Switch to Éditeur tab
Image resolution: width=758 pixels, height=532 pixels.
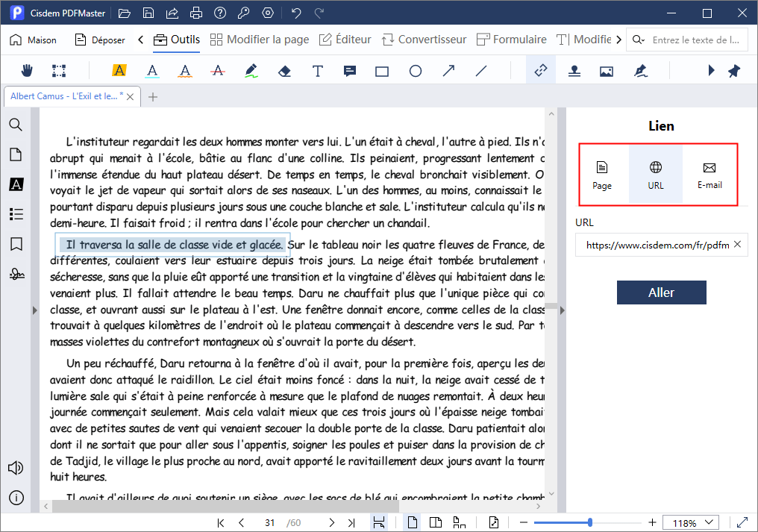345,40
